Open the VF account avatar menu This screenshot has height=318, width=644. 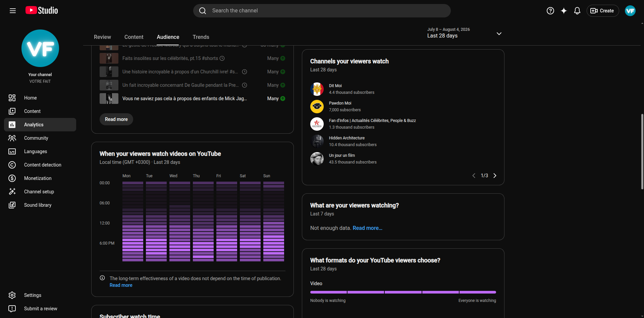[x=630, y=11]
